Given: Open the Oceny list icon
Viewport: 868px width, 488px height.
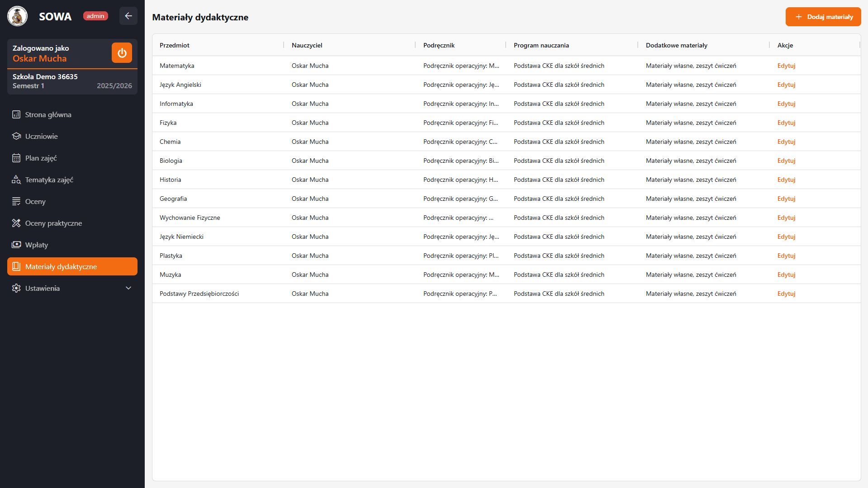Looking at the screenshot, I should [16, 201].
